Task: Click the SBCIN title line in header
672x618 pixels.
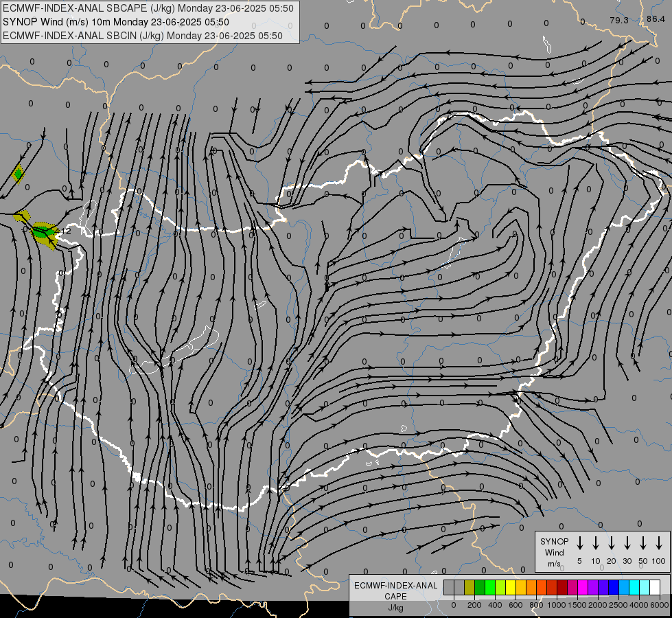Action: tap(143, 36)
